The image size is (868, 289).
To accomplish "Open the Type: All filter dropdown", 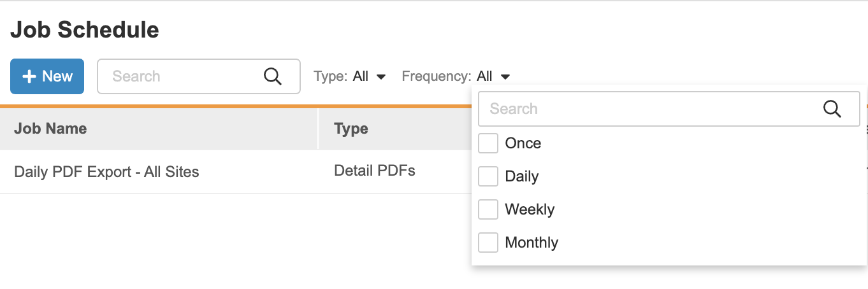I will point(351,76).
